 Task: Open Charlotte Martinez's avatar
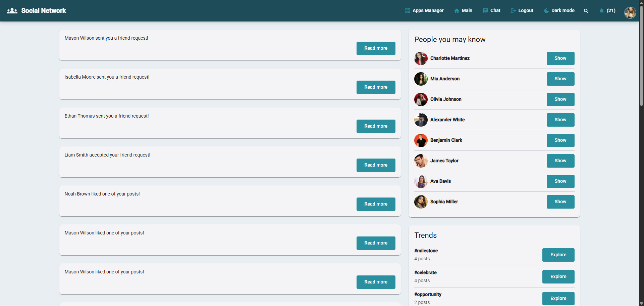pos(421,58)
